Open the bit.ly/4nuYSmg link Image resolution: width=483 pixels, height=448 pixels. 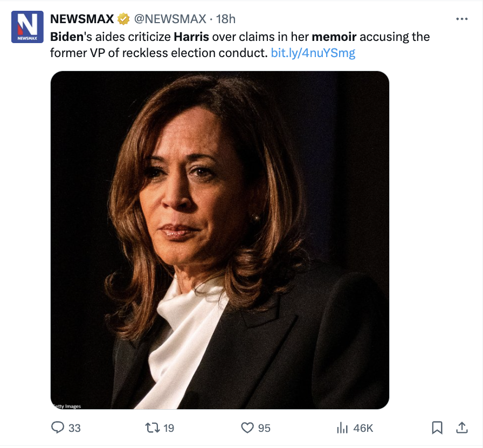click(313, 53)
